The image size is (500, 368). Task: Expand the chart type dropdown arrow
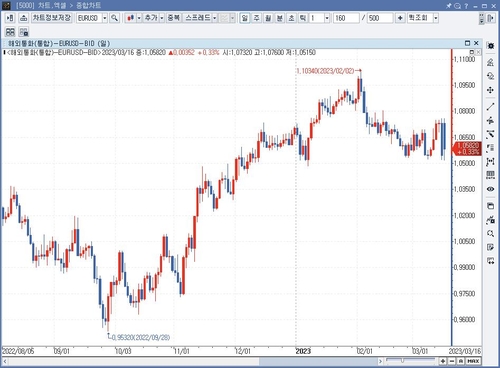pos(139,18)
